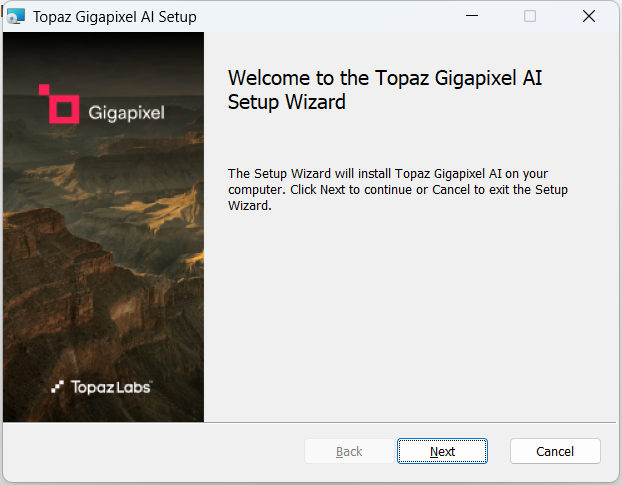Click the empty gray area below the description
Image resolution: width=622 pixels, height=485 pixels.
(x=410, y=317)
